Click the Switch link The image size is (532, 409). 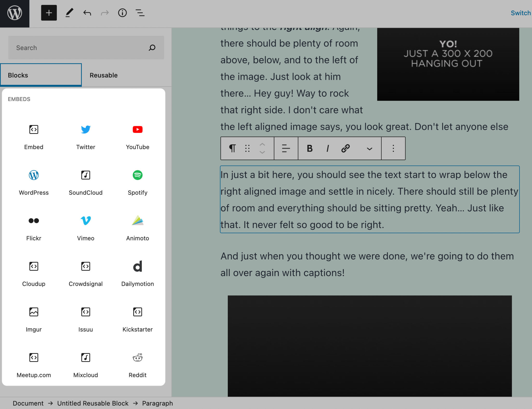pyautogui.click(x=521, y=12)
